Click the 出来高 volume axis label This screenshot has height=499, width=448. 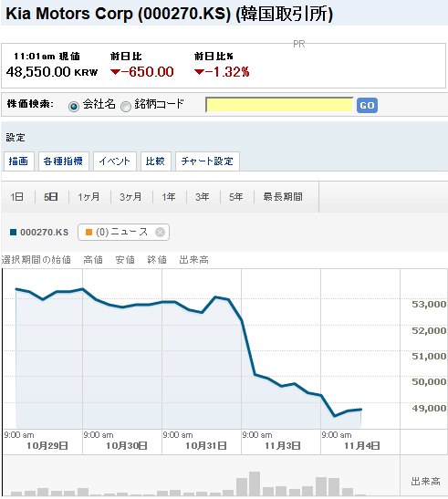click(426, 482)
